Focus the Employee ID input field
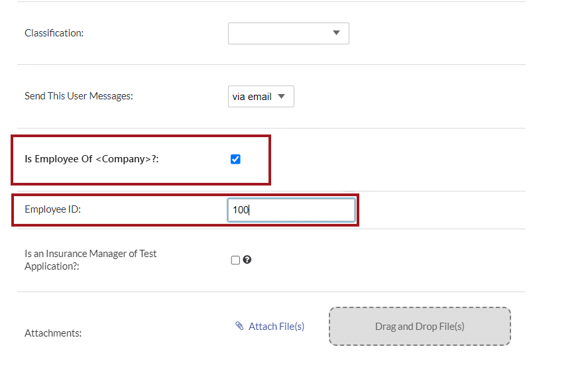Image resolution: width=588 pixels, height=373 pixels. coord(298,210)
